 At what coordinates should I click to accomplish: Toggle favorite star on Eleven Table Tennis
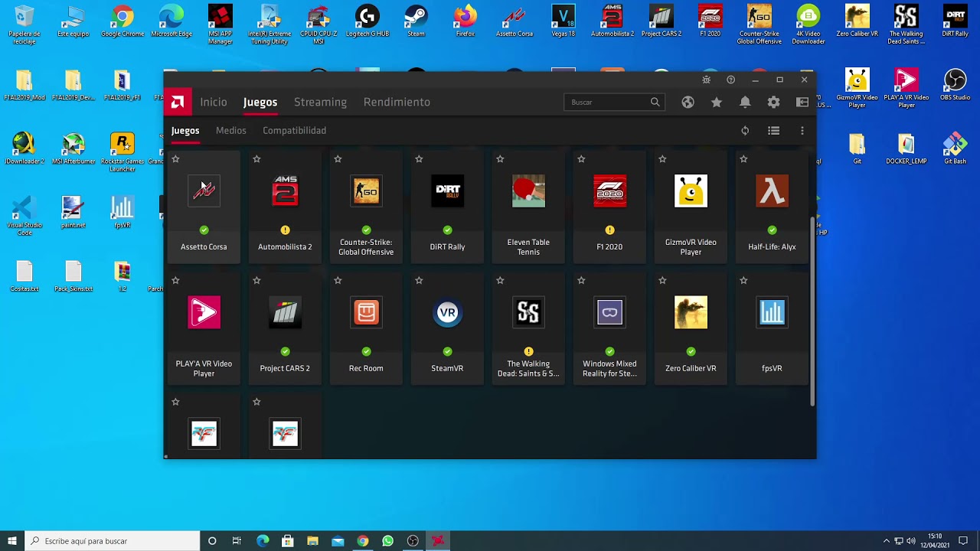click(x=500, y=159)
